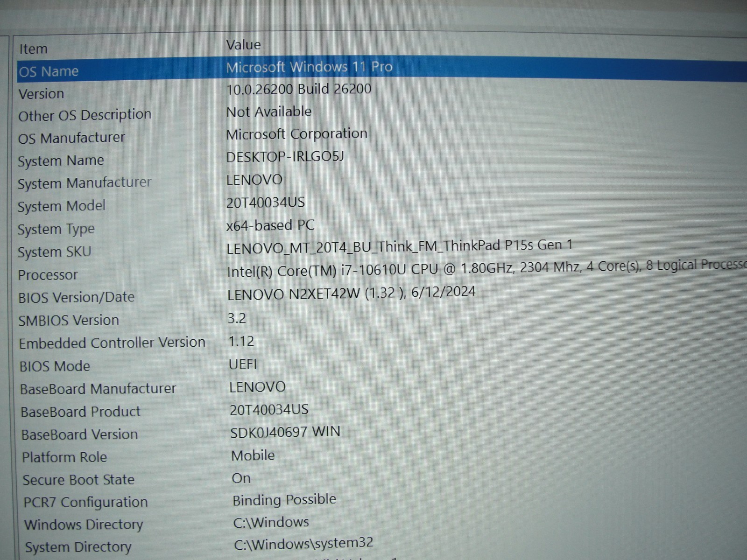Click the ThinkPad P15s Gen 1 SKU value
This screenshot has height=560, width=747.
(x=400, y=247)
